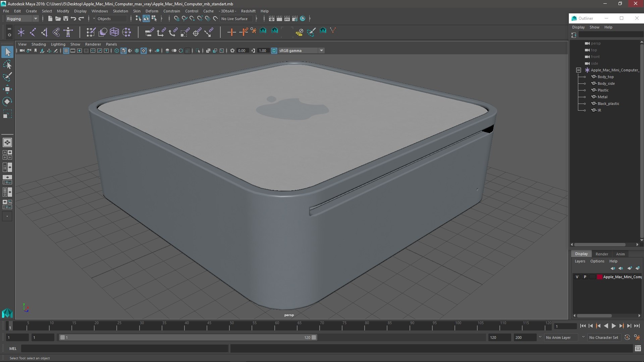The height and width of the screenshot is (362, 644).
Task: Open Render Settings clapper-gear icon
Action: pos(295,19)
